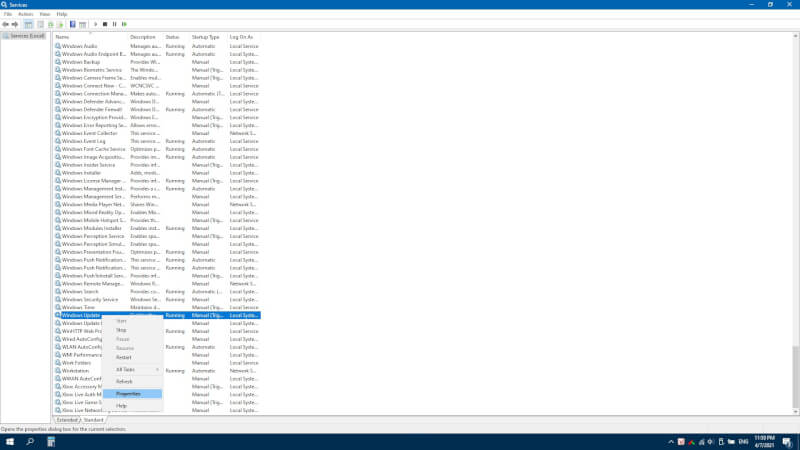Select the Windows Security Service row

(x=157, y=299)
